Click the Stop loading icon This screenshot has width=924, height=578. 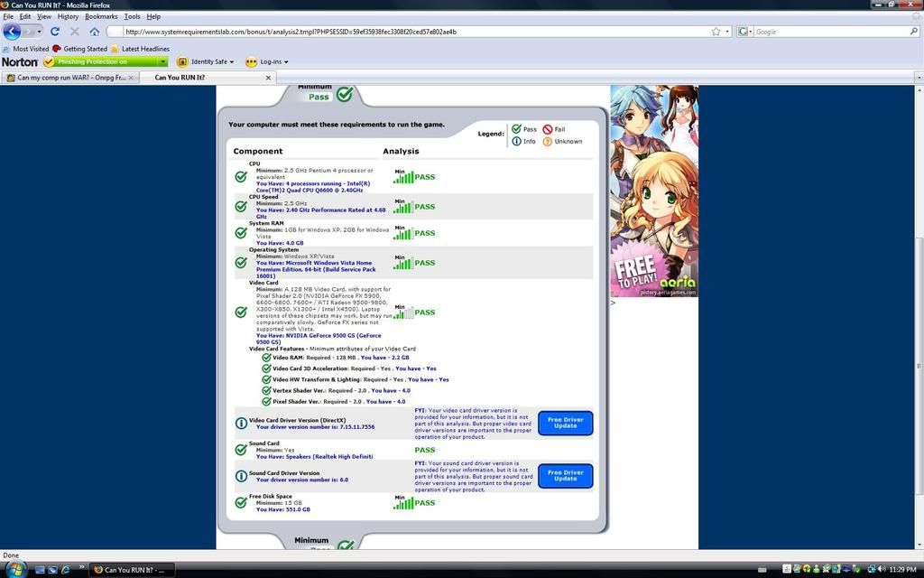75,32
